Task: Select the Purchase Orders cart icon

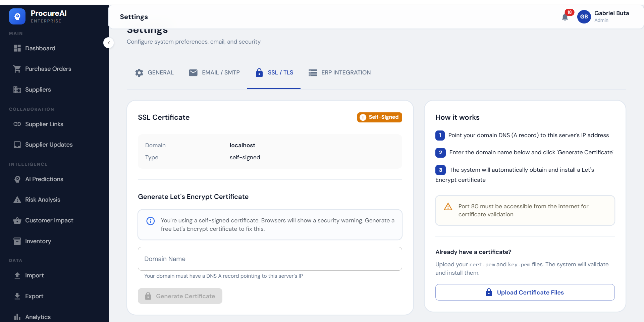Action: [17, 68]
